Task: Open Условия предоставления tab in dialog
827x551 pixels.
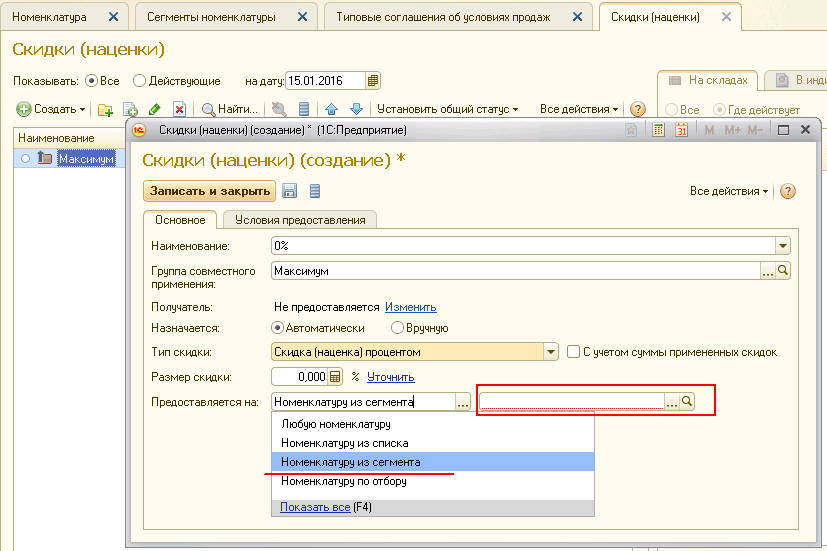Action: coord(300,220)
